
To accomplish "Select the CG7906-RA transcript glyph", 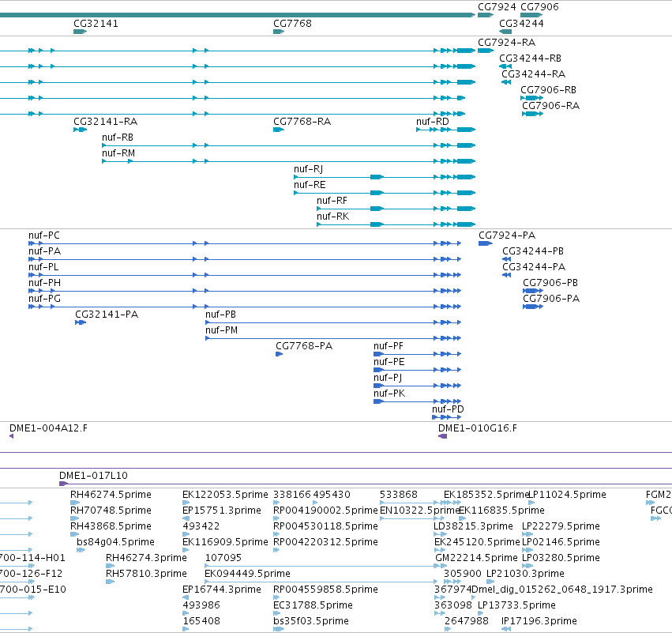I will coord(533,114).
